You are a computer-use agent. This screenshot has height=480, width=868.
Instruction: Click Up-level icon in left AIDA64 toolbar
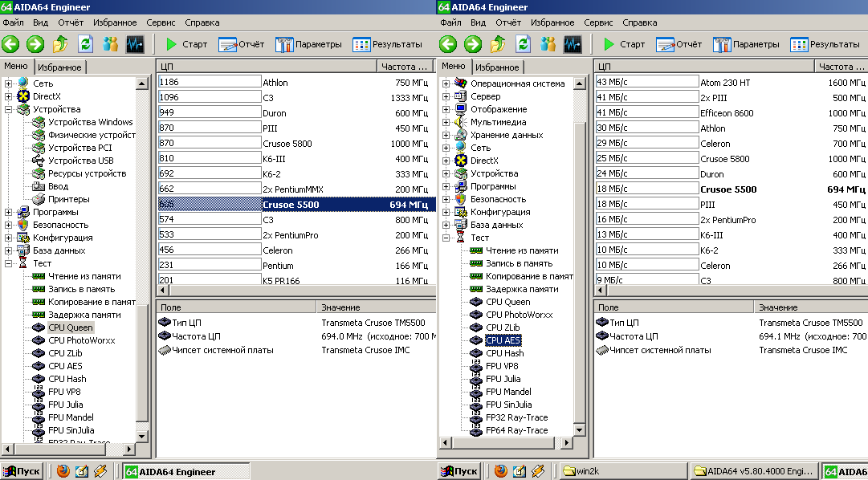click(60, 43)
